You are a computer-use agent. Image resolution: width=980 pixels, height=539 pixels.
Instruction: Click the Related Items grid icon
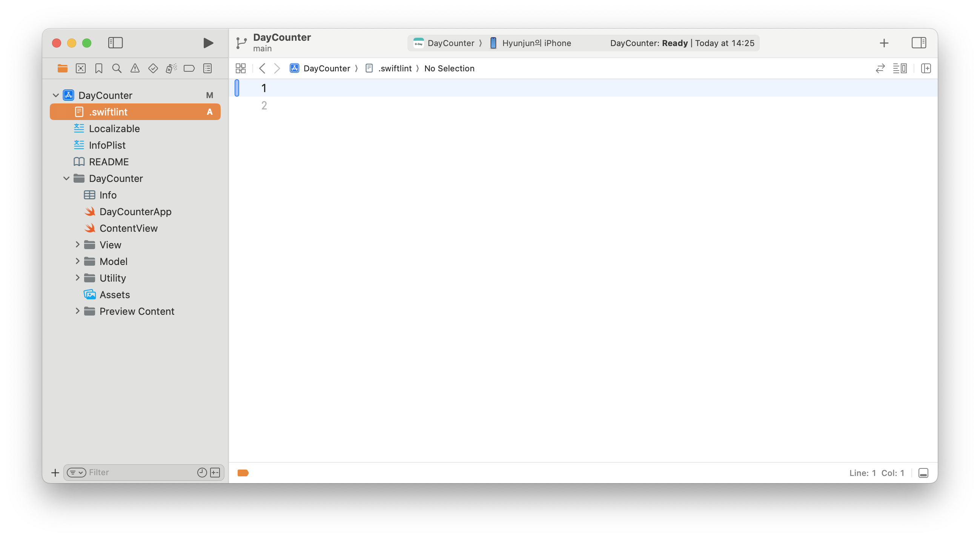(x=241, y=69)
